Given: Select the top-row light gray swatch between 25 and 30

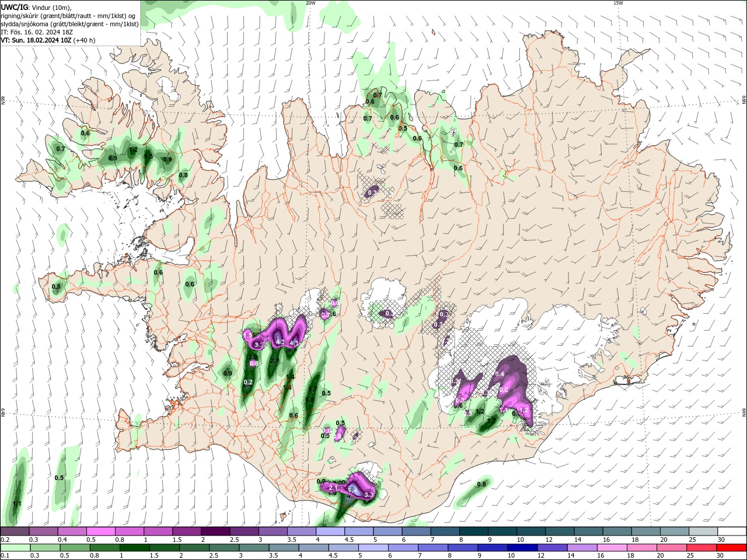Looking at the screenshot, I should click(x=703, y=531).
